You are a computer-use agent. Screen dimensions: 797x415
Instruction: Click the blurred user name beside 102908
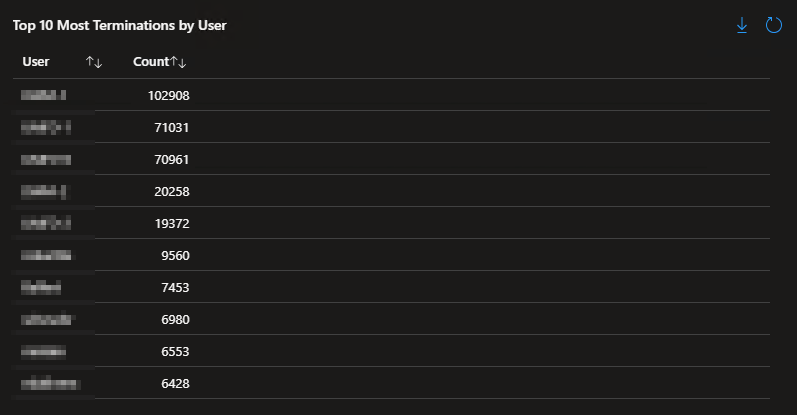pyautogui.click(x=43, y=96)
